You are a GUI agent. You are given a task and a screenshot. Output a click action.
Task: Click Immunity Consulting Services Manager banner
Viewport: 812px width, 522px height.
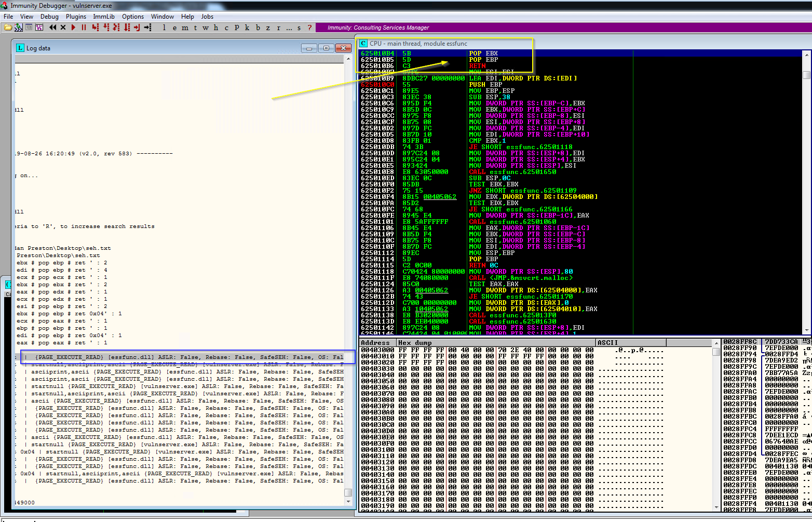coord(378,28)
